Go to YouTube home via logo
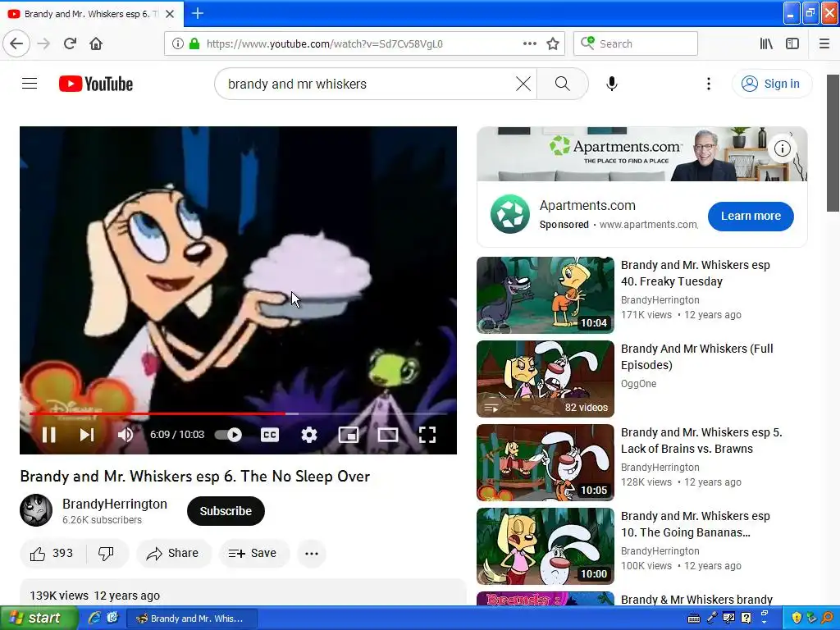The image size is (840, 630). [x=96, y=84]
